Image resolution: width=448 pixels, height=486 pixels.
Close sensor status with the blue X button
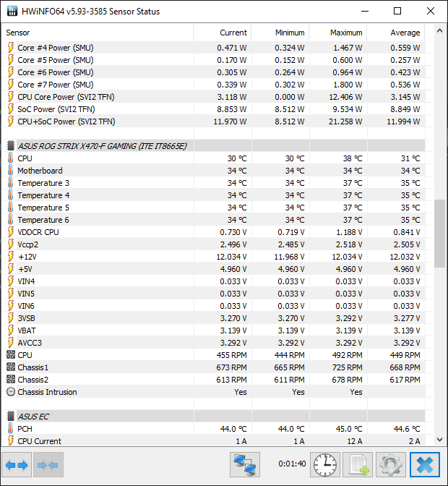(x=424, y=464)
